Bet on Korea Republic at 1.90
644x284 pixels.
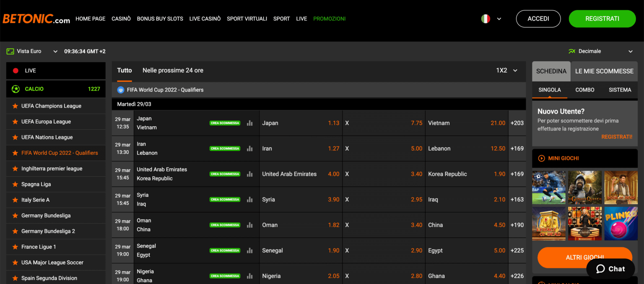[467, 174]
